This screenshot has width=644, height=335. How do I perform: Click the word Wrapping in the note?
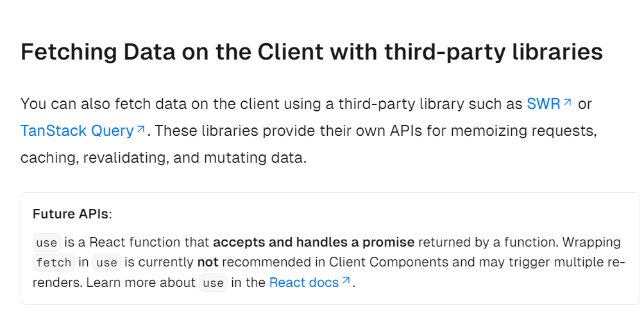coord(591,242)
